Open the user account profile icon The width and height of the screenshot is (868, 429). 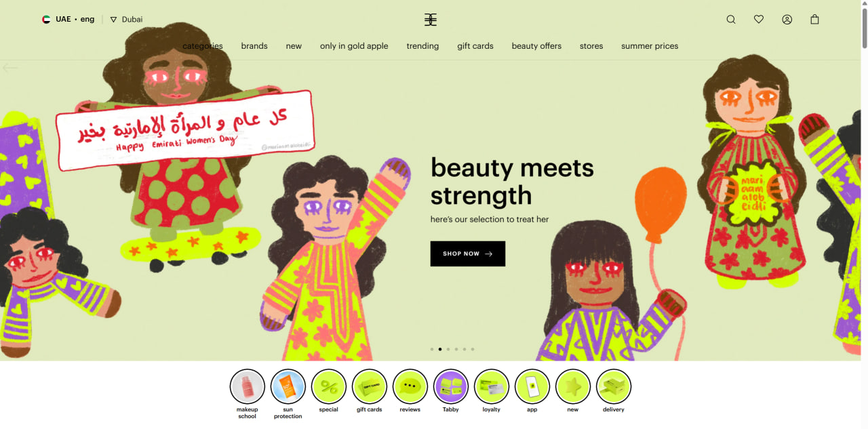(787, 20)
